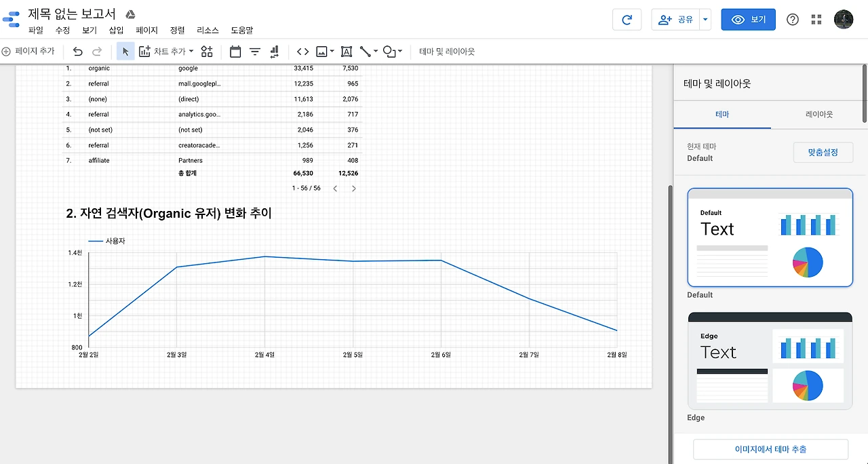Click the user account avatar

tap(844, 19)
